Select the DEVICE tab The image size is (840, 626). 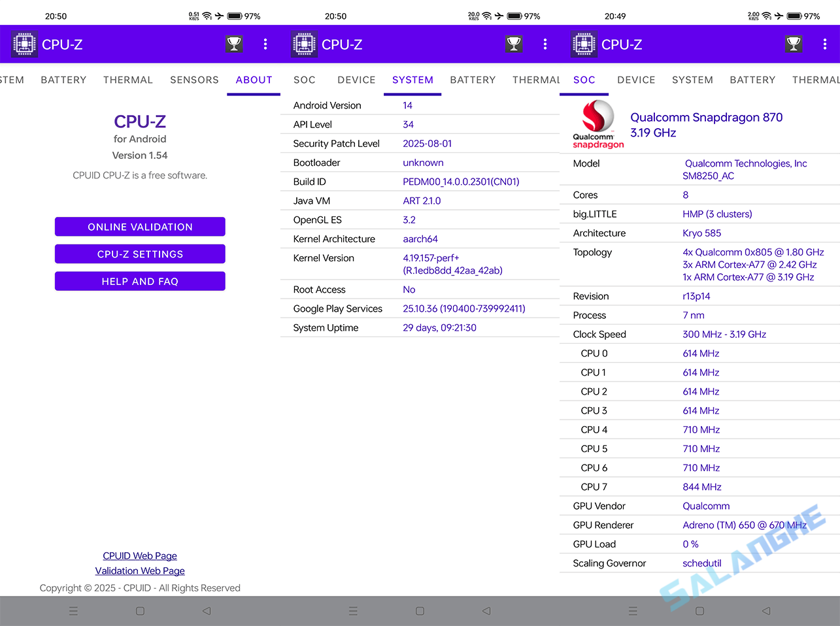(x=356, y=80)
